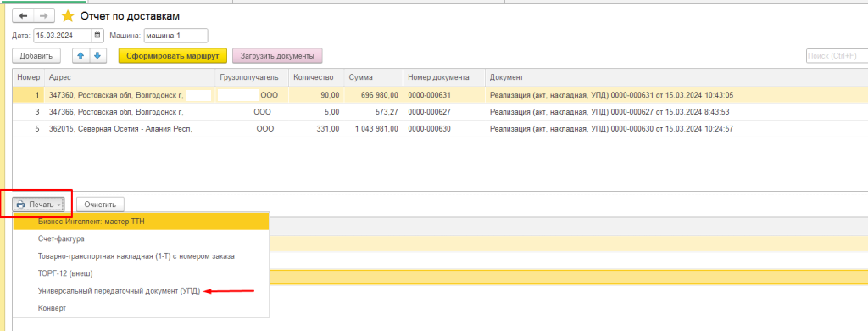Screen dimensions: 868x331
Task: Open Реализация document dated 15.03.2024 10:24:57
Action: pos(676,129)
